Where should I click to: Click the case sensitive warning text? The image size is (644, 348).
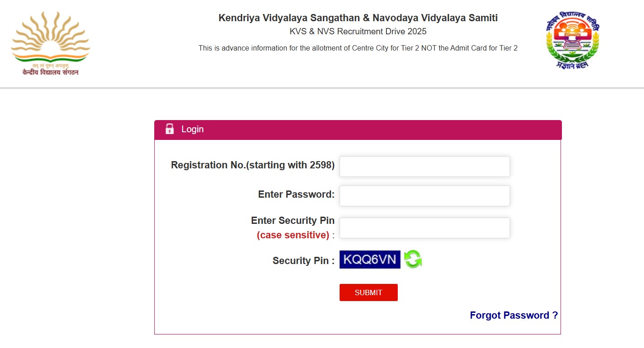point(294,235)
